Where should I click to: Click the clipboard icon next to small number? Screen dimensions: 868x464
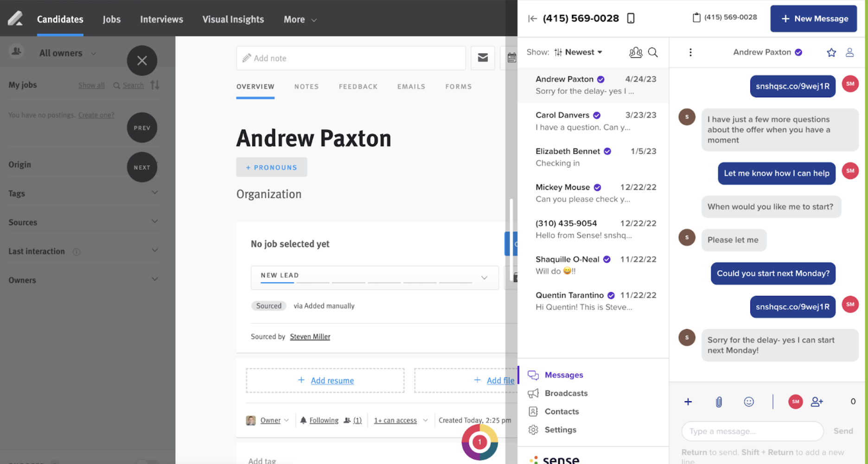(696, 18)
